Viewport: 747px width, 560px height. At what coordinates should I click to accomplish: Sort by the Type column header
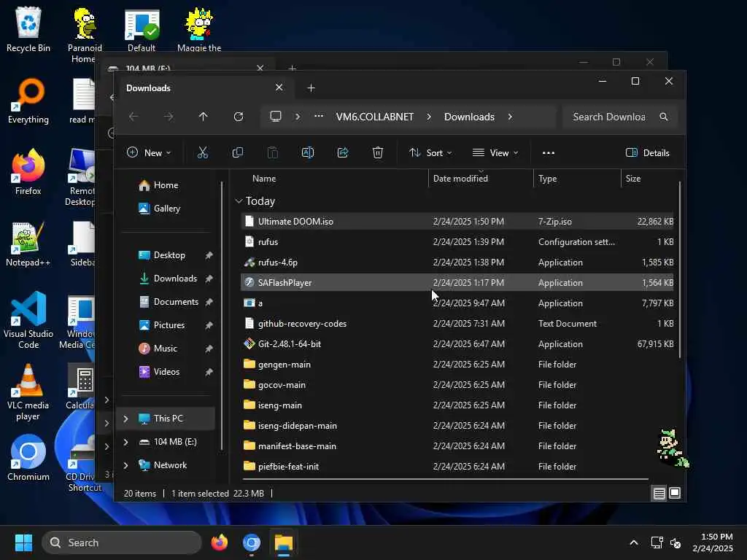click(547, 179)
